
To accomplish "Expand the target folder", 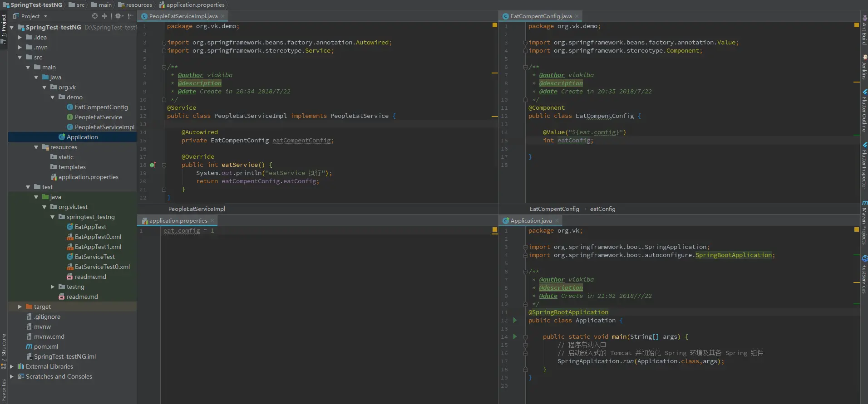I will coord(20,307).
